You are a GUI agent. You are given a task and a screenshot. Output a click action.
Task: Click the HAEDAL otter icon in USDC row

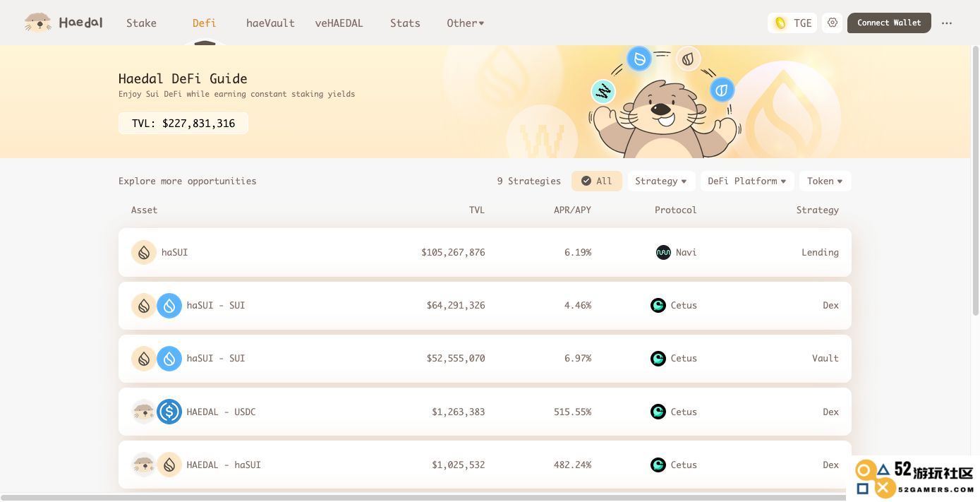tap(144, 412)
